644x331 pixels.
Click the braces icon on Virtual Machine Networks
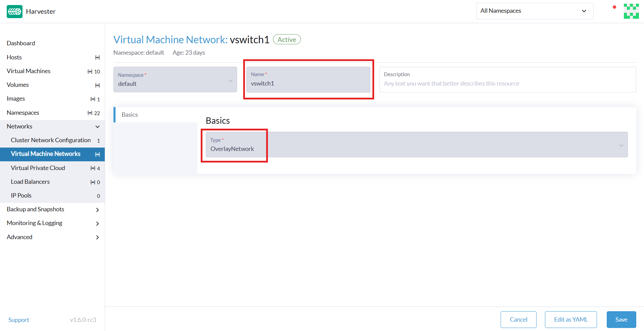pyautogui.click(x=97, y=154)
